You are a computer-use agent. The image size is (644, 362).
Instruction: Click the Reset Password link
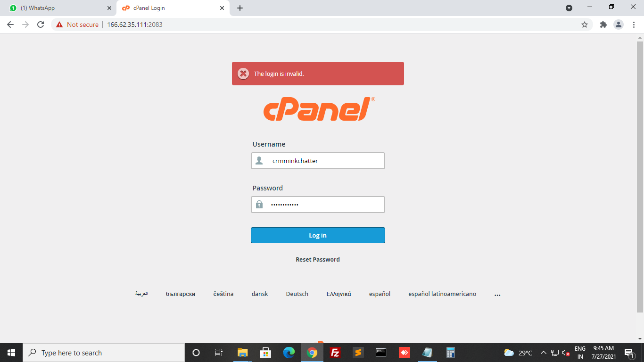318,259
